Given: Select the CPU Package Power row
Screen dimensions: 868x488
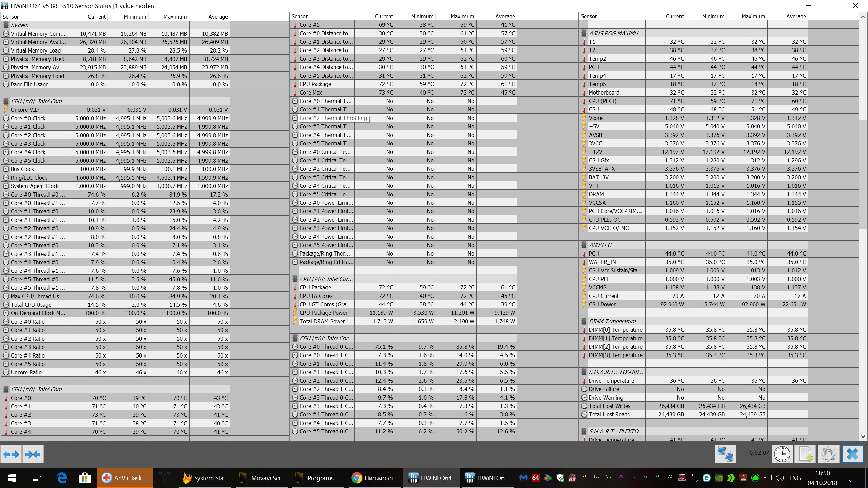Looking at the screenshot, I should tap(323, 313).
